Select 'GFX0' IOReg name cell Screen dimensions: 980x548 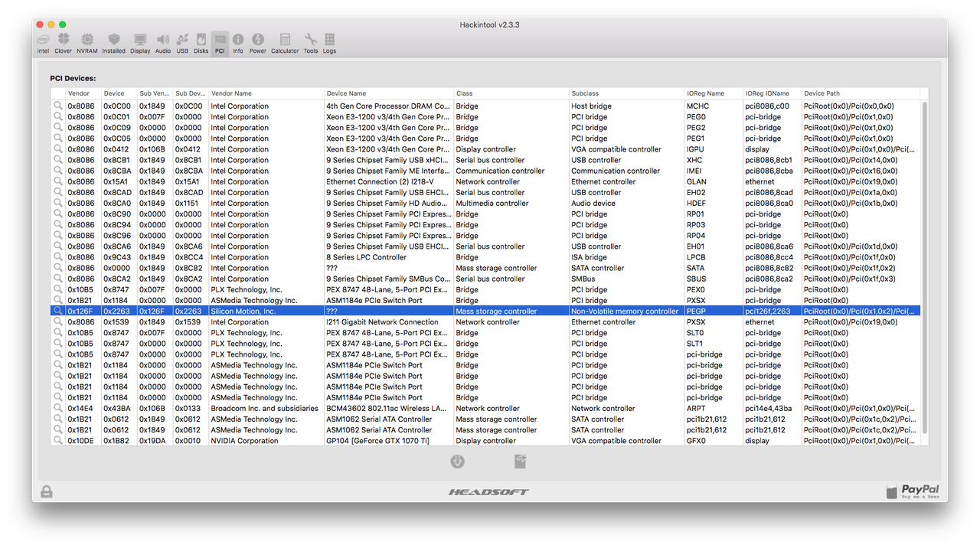tap(696, 441)
